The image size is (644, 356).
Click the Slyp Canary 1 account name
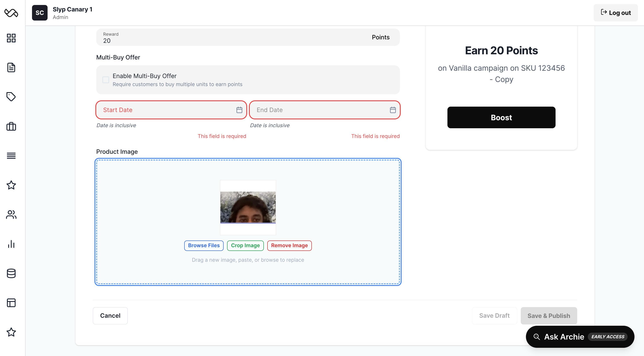(x=72, y=9)
